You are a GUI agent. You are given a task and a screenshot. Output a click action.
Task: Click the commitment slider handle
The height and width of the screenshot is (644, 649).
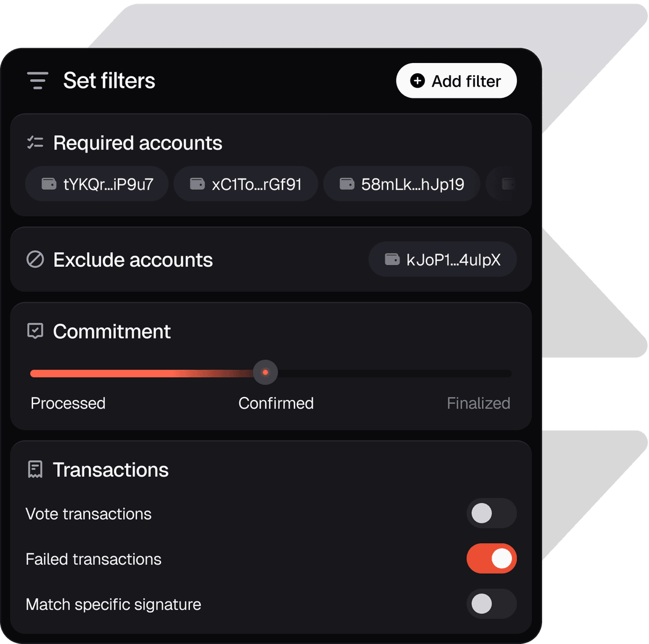click(266, 372)
